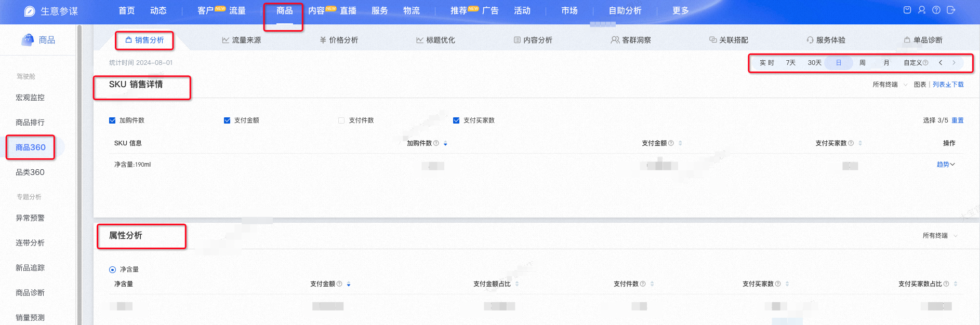Go to the previous date with the left arrow

point(941,63)
